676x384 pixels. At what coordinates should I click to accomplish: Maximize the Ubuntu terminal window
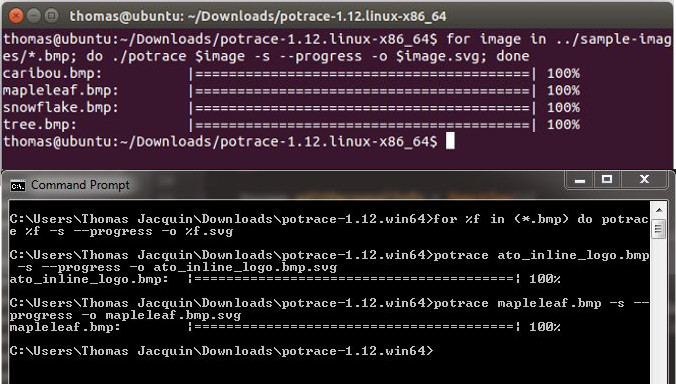click(x=52, y=16)
